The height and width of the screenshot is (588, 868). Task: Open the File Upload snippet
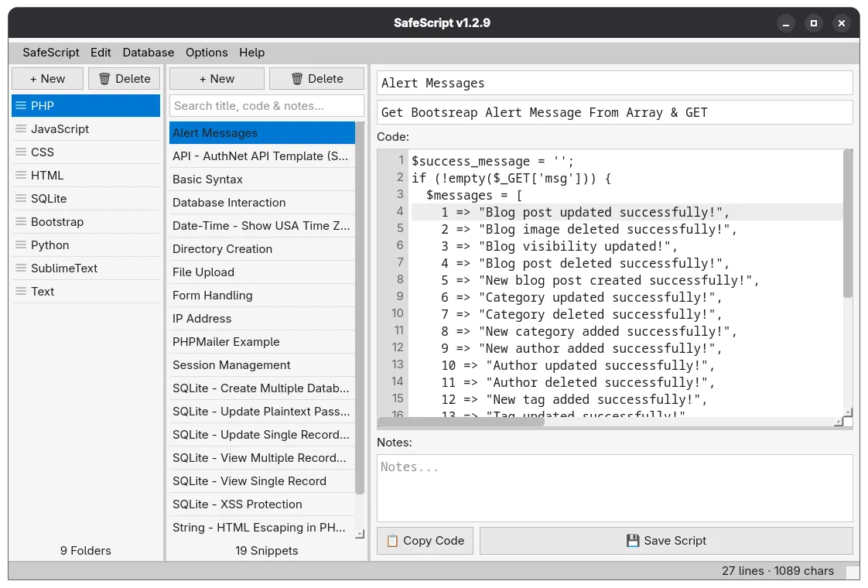point(261,272)
